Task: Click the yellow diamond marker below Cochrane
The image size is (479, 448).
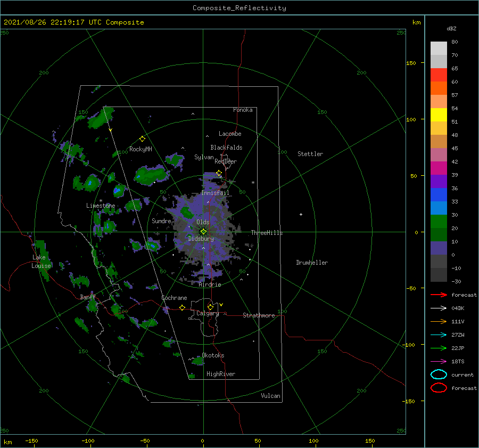Action: coord(182,308)
